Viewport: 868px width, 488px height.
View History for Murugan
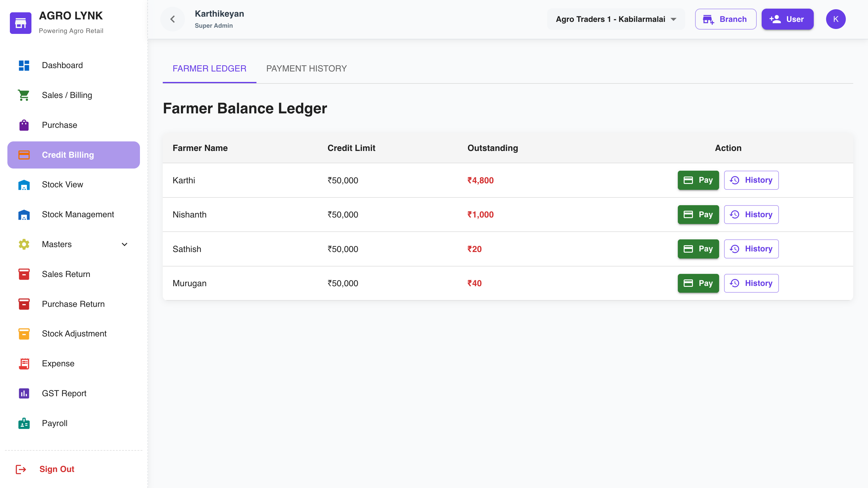pyautogui.click(x=751, y=283)
